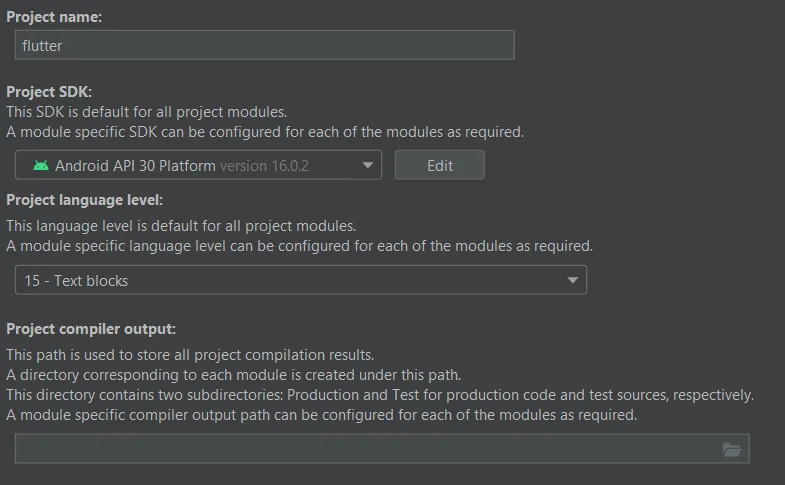Image resolution: width=785 pixels, height=485 pixels.
Task: Click 'This path is used to store' description line
Action: 189,355
